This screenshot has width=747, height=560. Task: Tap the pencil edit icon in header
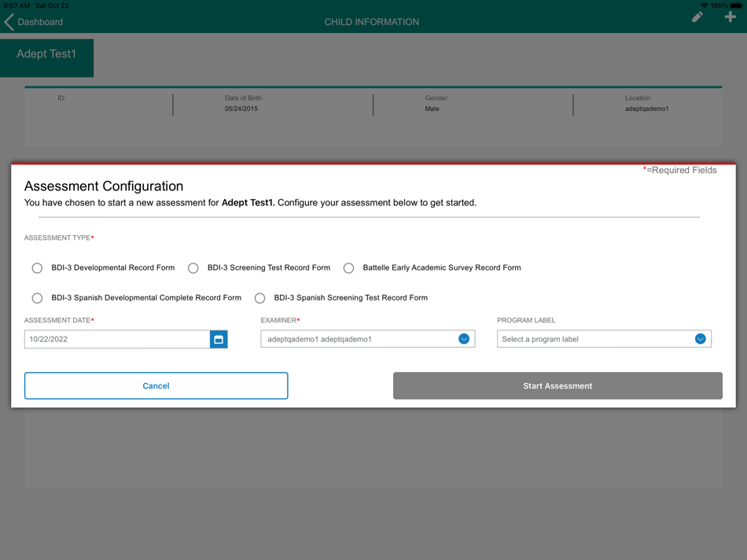[697, 17]
